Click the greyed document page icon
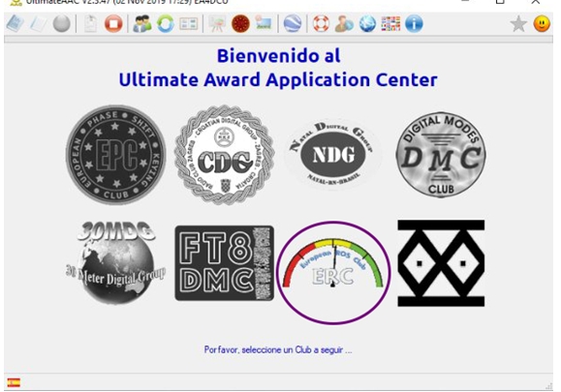Viewport: 561px width, 392px height. click(90, 24)
